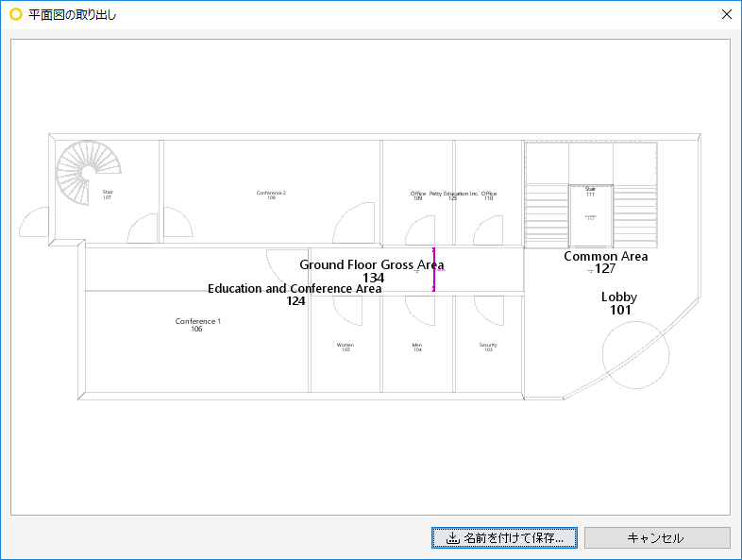
Task: Click the Office 109 label
Action: [x=418, y=195]
